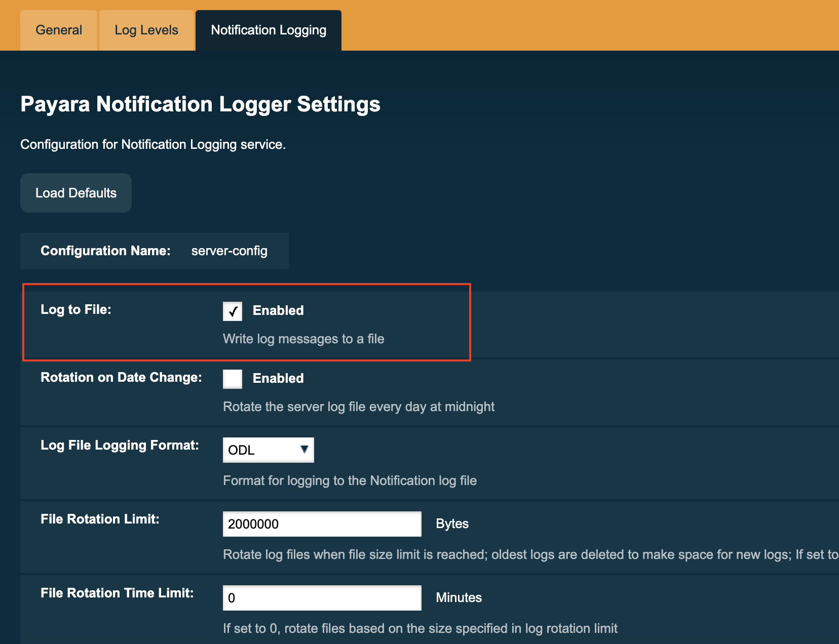Viewport: 839px width, 644px height.
Task: Uncheck the Enabled checkbox for Log to File
Action: [x=232, y=311]
